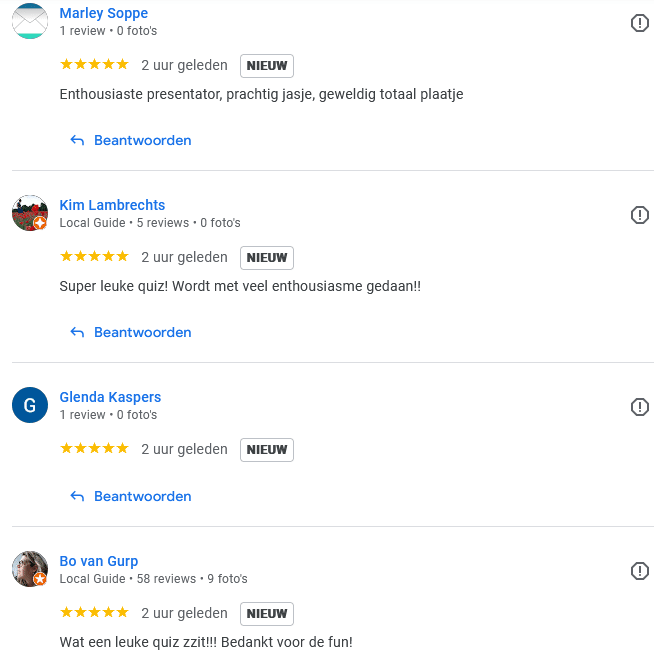Report Bo van Gurp's review

(x=640, y=571)
